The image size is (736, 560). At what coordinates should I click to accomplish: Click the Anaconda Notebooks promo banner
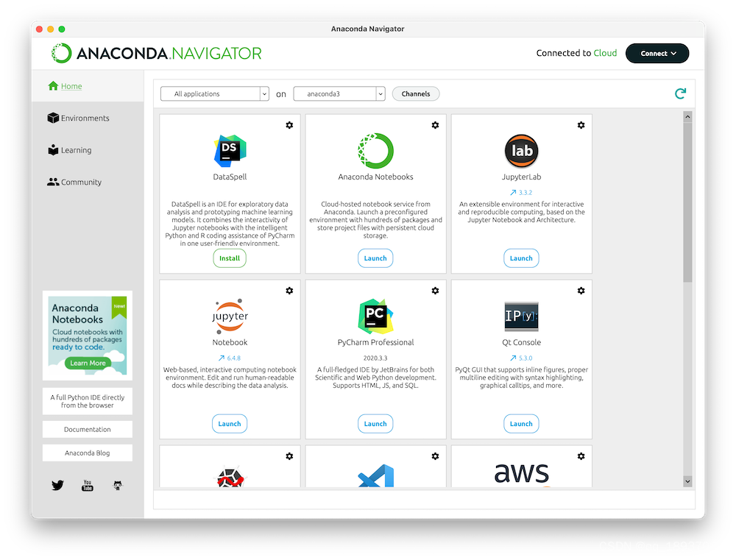88,336
